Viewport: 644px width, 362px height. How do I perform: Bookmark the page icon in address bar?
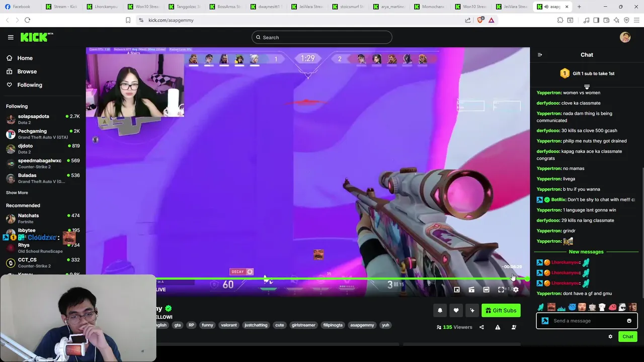click(128, 20)
